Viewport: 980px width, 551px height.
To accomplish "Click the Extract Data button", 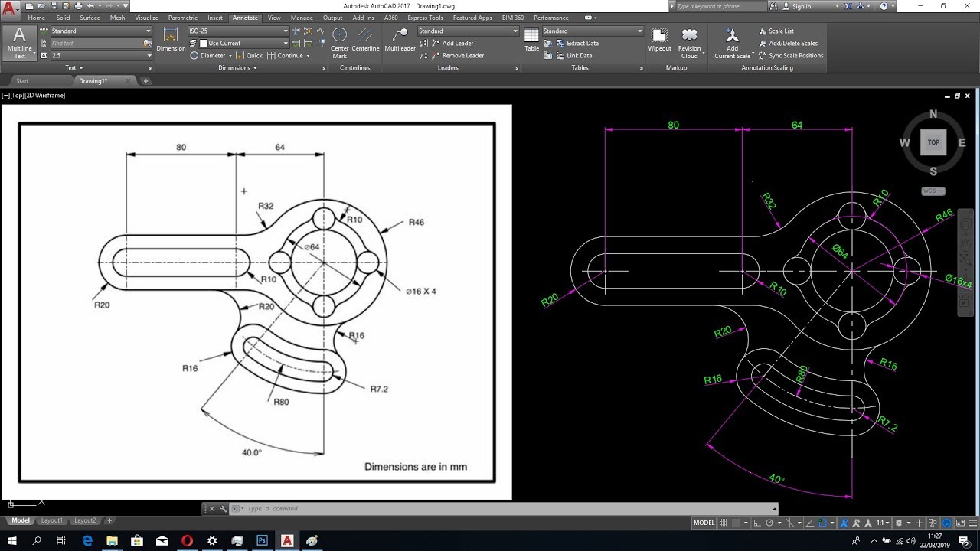I will pos(577,43).
